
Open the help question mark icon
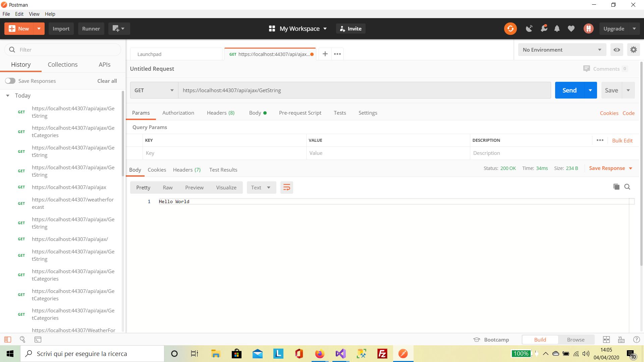[x=636, y=340]
